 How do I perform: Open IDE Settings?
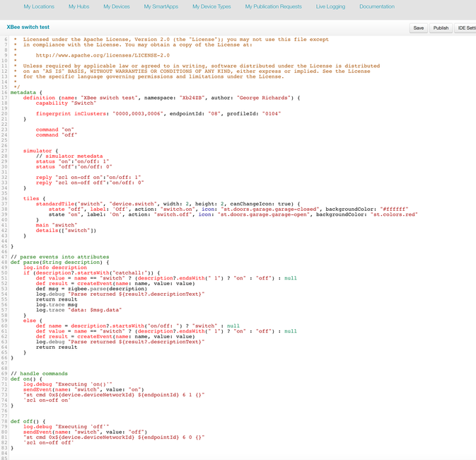coord(465,28)
